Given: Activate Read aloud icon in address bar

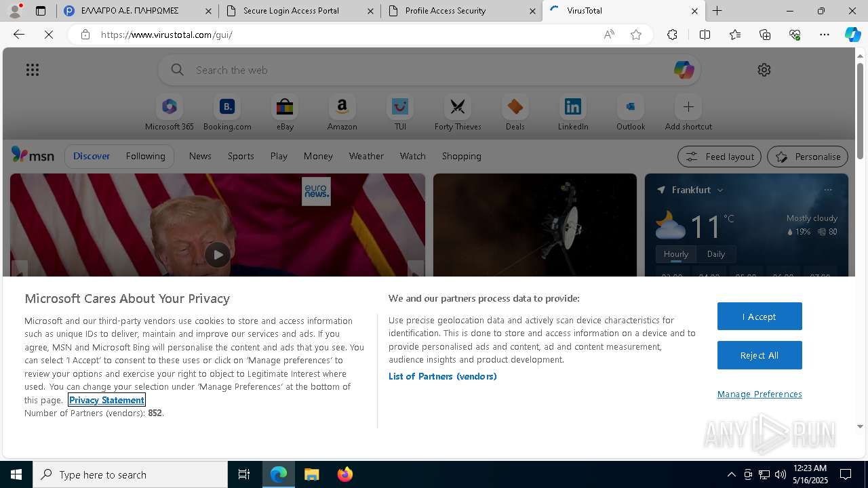Looking at the screenshot, I should click(609, 35).
